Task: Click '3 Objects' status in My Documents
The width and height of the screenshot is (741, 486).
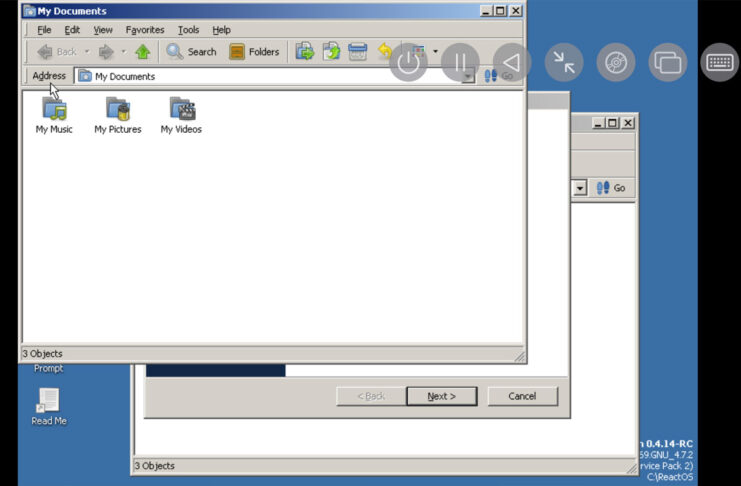Action: click(43, 354)
